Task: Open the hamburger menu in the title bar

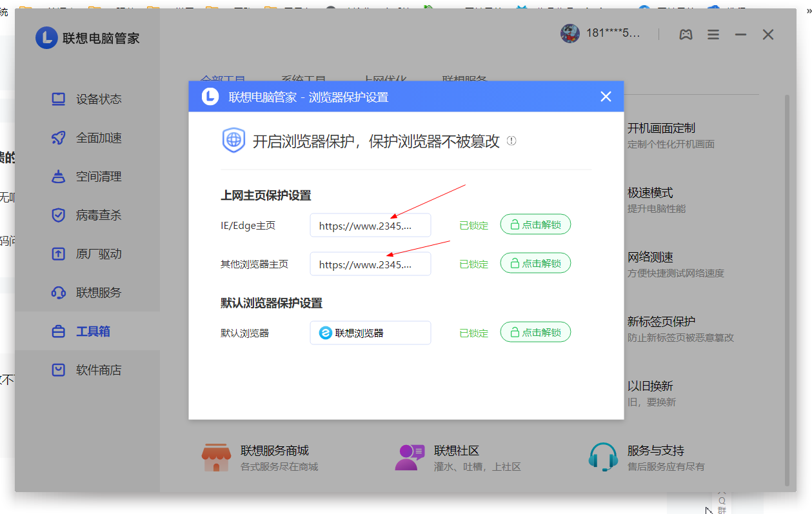Action: [713, 35]
